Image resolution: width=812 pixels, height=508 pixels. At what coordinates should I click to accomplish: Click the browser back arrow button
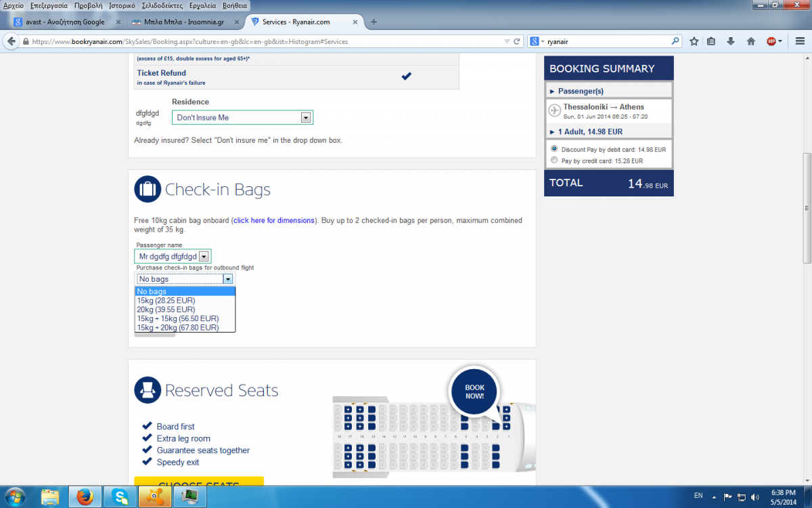click(11, 41)
